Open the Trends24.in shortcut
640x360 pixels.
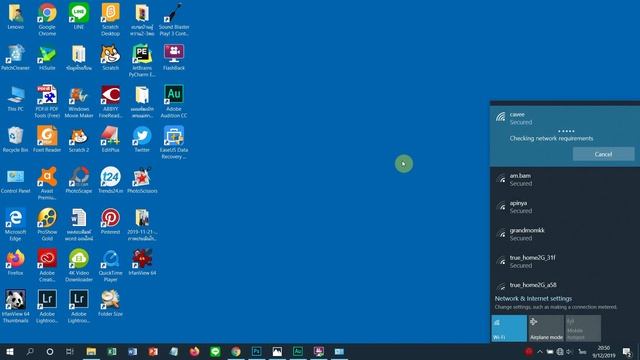click(110, 180)
